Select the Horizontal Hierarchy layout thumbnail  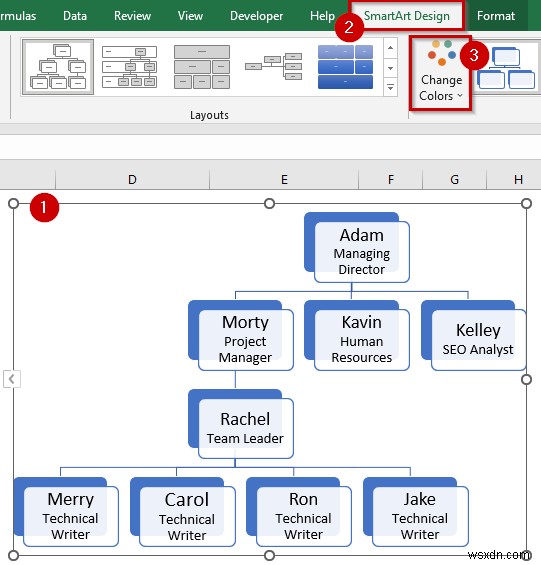tap(274, 67)
